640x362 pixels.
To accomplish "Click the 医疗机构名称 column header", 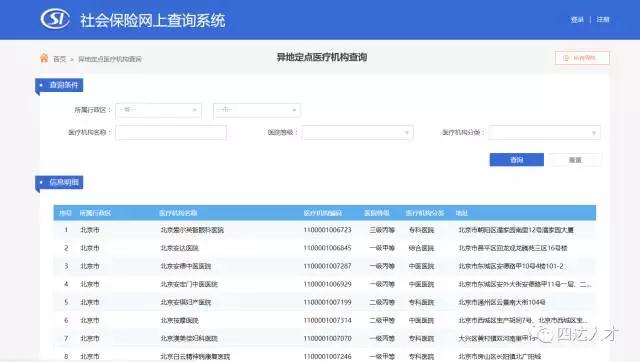I will [x=178, y=213].
